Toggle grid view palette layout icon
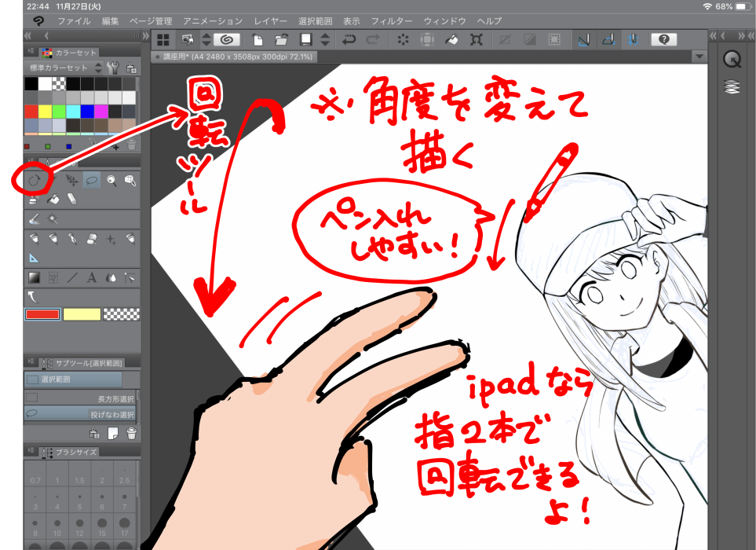The width and height of the screenshot is (756, 550). (x=163, y=39)
